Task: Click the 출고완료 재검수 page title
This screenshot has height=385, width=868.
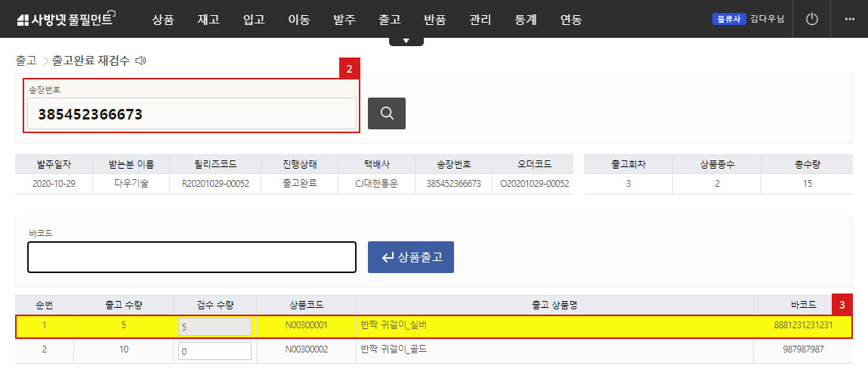Action: point(91,61)
